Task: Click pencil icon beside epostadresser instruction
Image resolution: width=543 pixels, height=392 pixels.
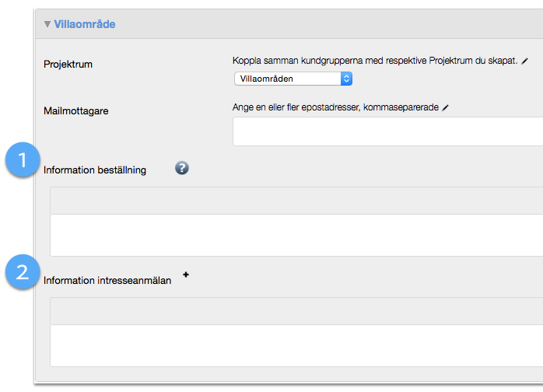Action: (x=446, y=107)
